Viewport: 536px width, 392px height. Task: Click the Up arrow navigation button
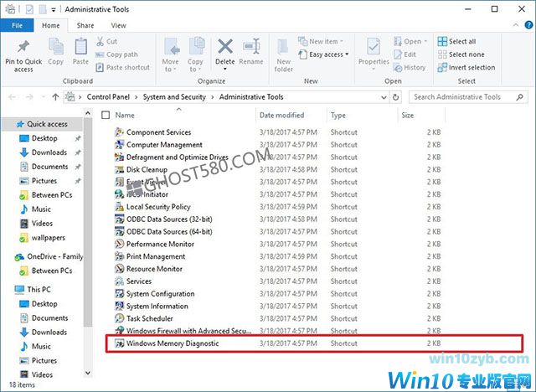tap(55, 96)
